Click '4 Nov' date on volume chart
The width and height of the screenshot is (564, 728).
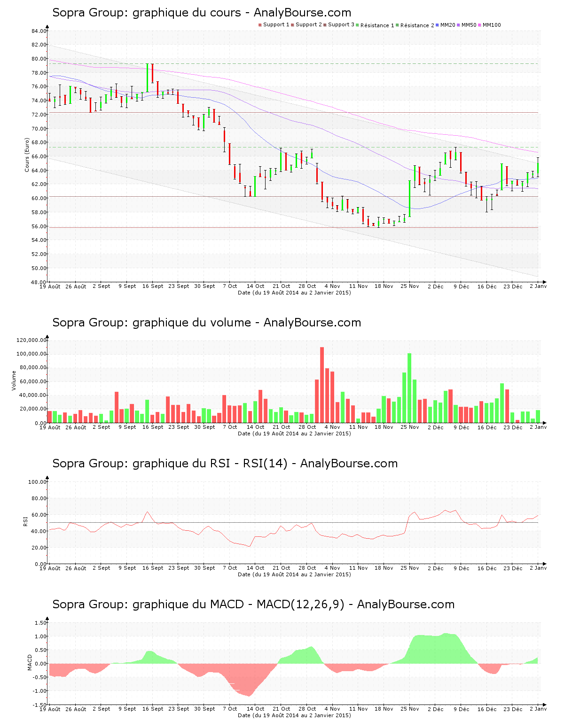pos(332,427)
